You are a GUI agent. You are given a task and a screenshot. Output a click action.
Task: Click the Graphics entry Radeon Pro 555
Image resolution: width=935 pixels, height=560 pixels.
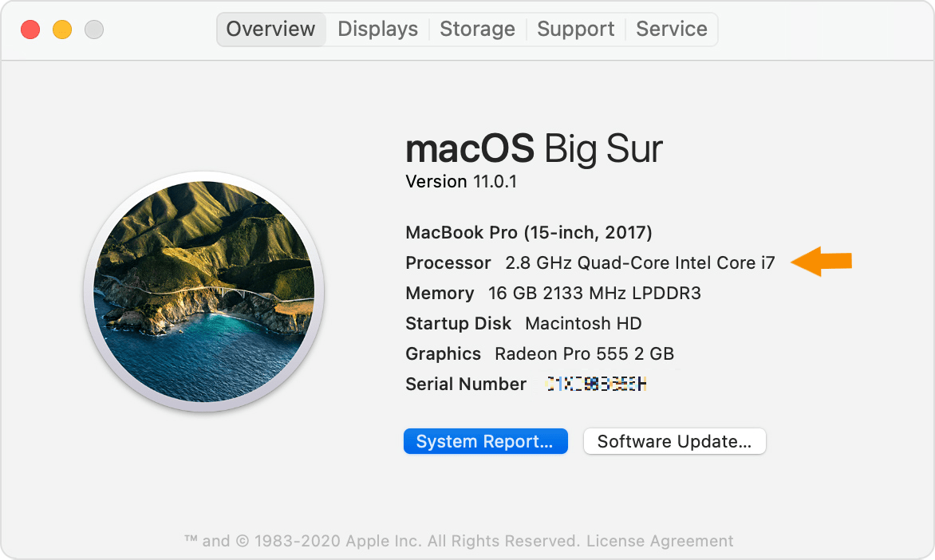(539, 353)
